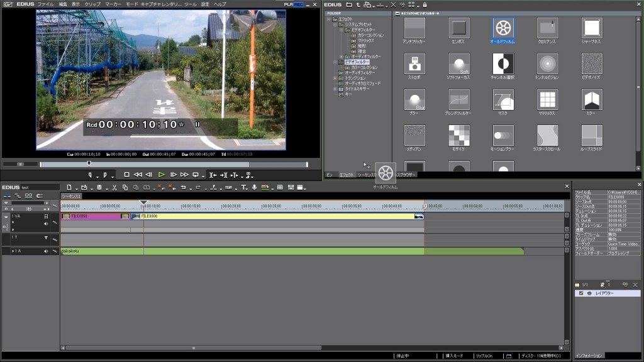This screenshot has width=644, height=362.
Task: Click the rewind button in player controls
Action: point(138,175)
